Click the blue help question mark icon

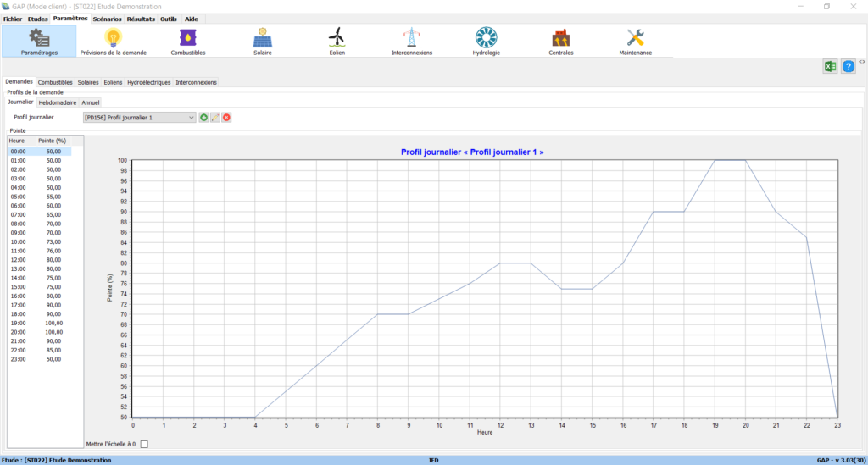click(x=848, y=67)
